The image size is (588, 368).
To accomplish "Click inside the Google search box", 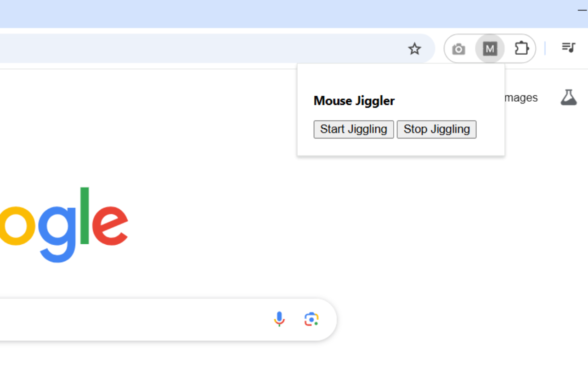I will [138, 319].
